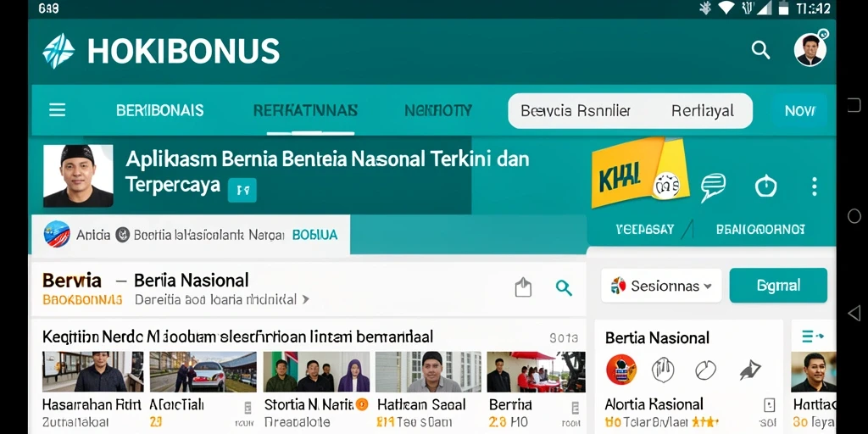Image resolution: width=868 pixels, height=434 pixels.
Task: Open the AfoicTiali car thumbnail
Action: (x=203, y=371)
